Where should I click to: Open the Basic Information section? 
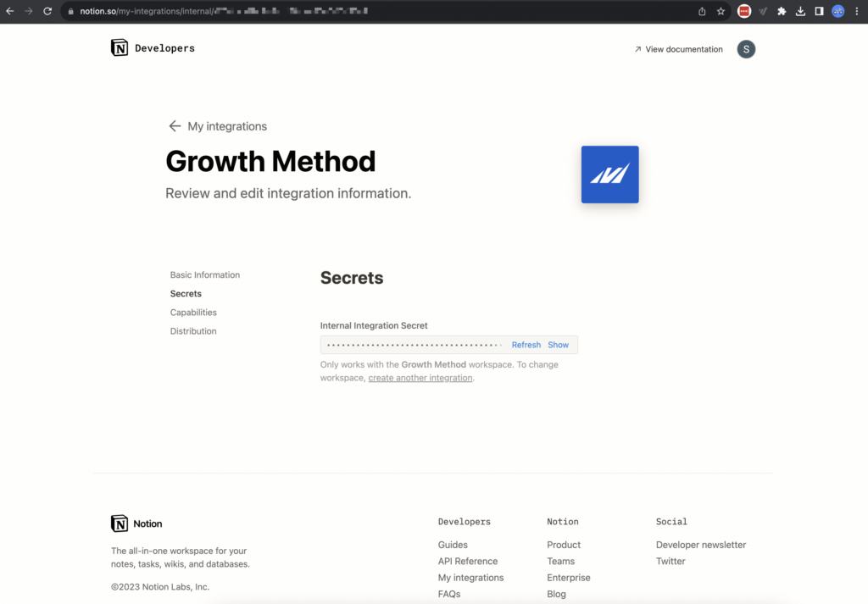click(x=205, y=275)
